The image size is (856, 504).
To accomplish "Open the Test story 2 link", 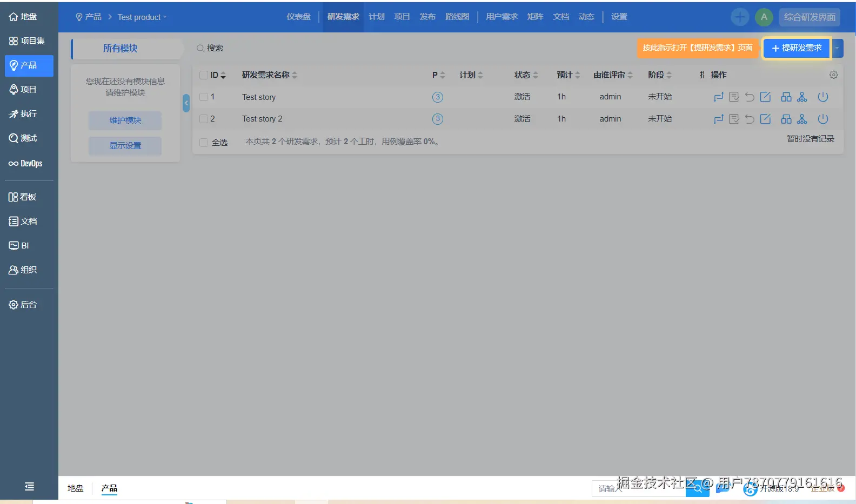I will (262, 119).
